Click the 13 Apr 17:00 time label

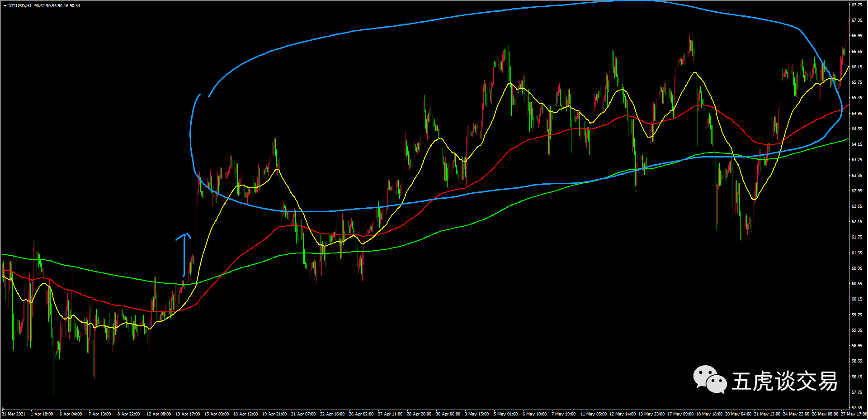[188, 414]
